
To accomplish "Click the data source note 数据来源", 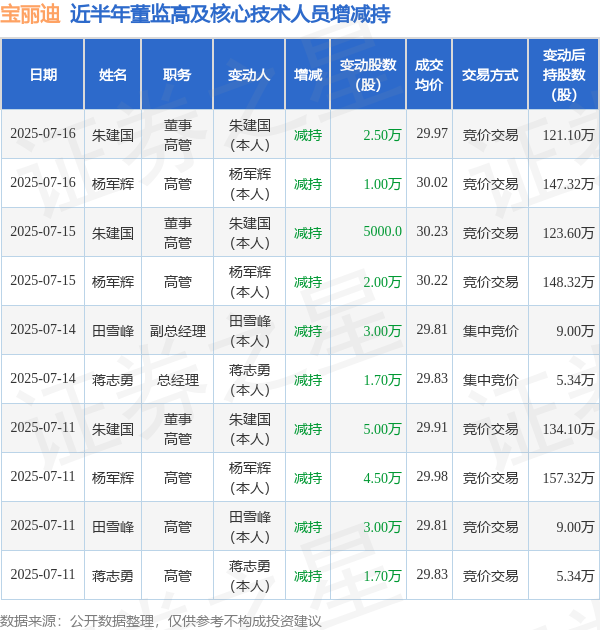I will [x=161, y=621].
